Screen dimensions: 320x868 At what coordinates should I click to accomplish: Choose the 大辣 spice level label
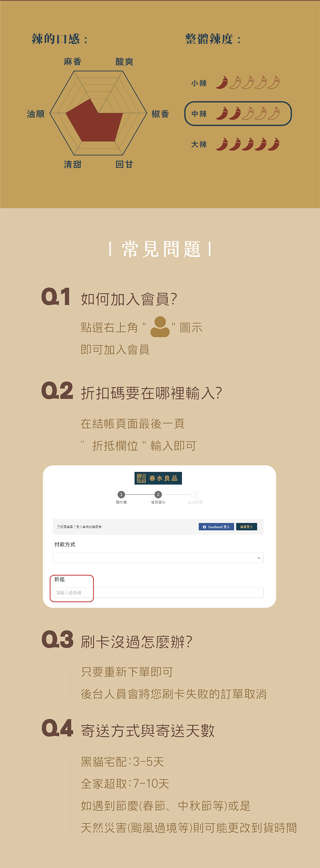(x=199, y=144)
